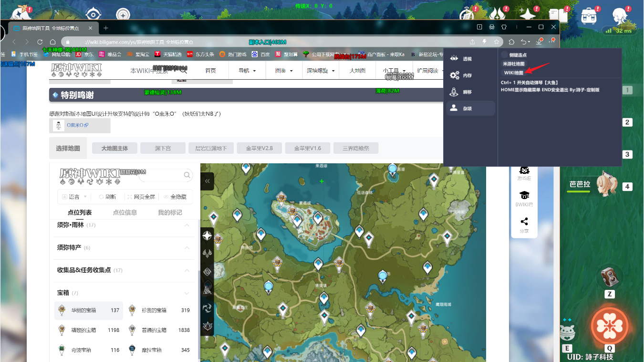Toggle 珍贵的宝箱 markers
This screenshot has height=362, width=644.
coord(159,310)
